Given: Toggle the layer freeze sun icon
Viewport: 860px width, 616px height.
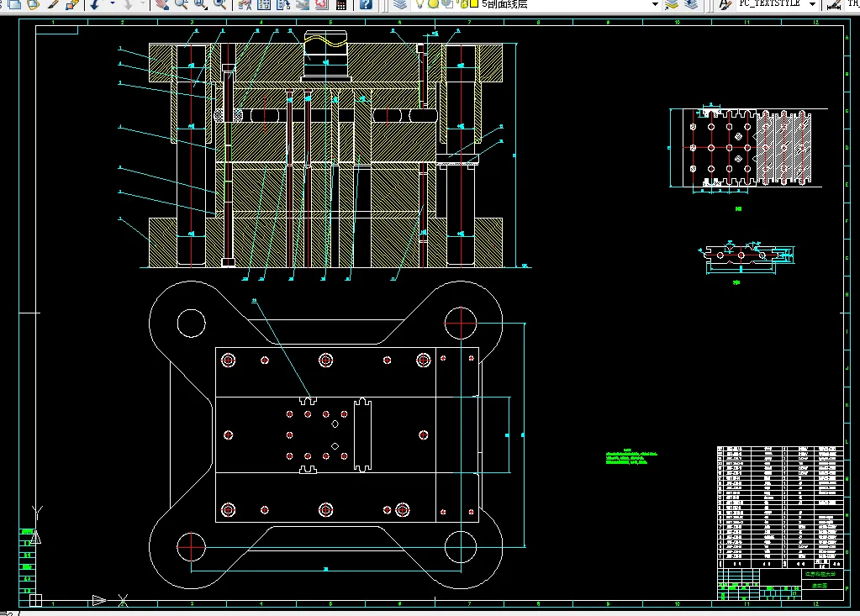Looking at the screenshot, I should [x=433, y=4].
